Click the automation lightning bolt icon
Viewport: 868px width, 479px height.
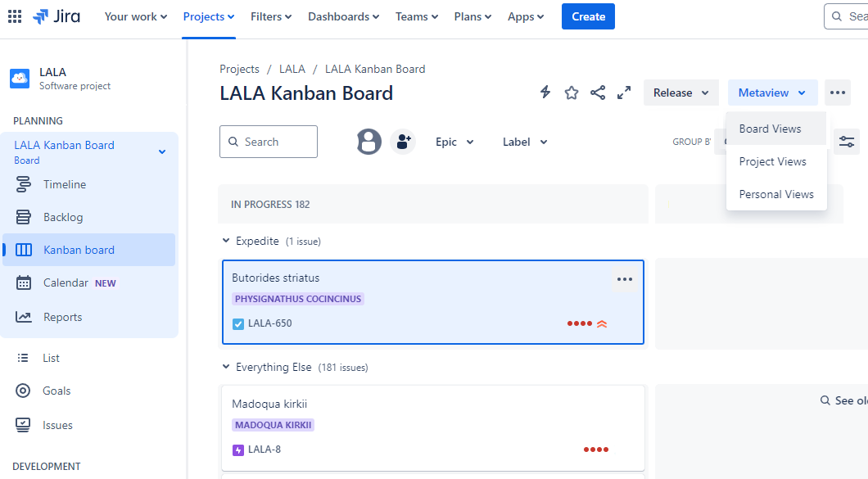545,93
